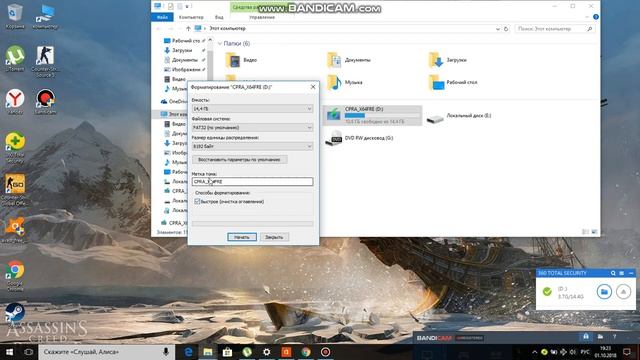Open the Видео folder in Explorer

click(x=241, y=60)
